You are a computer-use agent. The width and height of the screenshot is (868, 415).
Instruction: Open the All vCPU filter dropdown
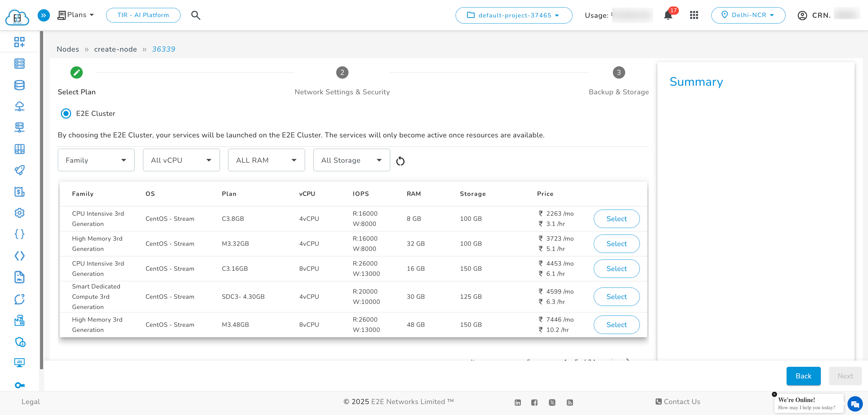(x=181, y=160)
